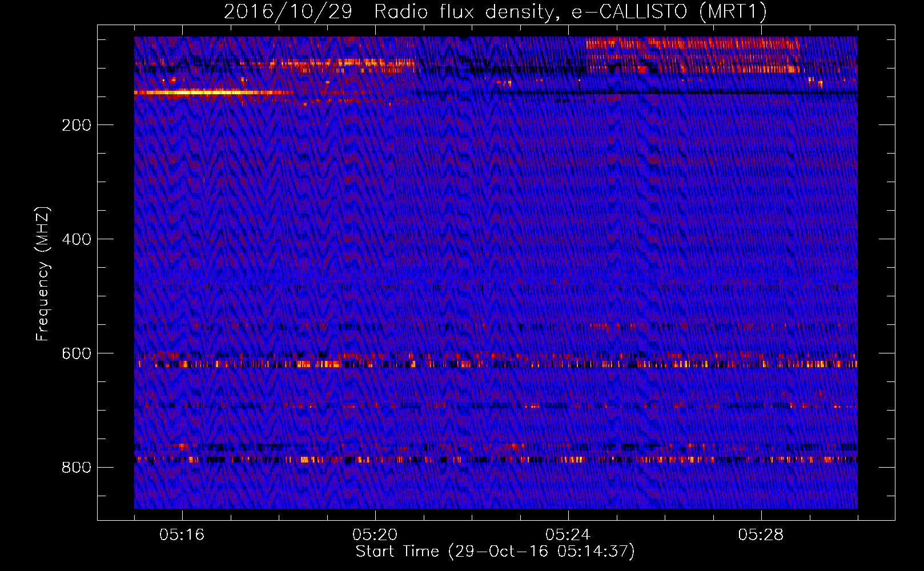Click the 05:24 time axis label
Image resolution: width=924 pixels, height=571 pixels.
point(568,535)
